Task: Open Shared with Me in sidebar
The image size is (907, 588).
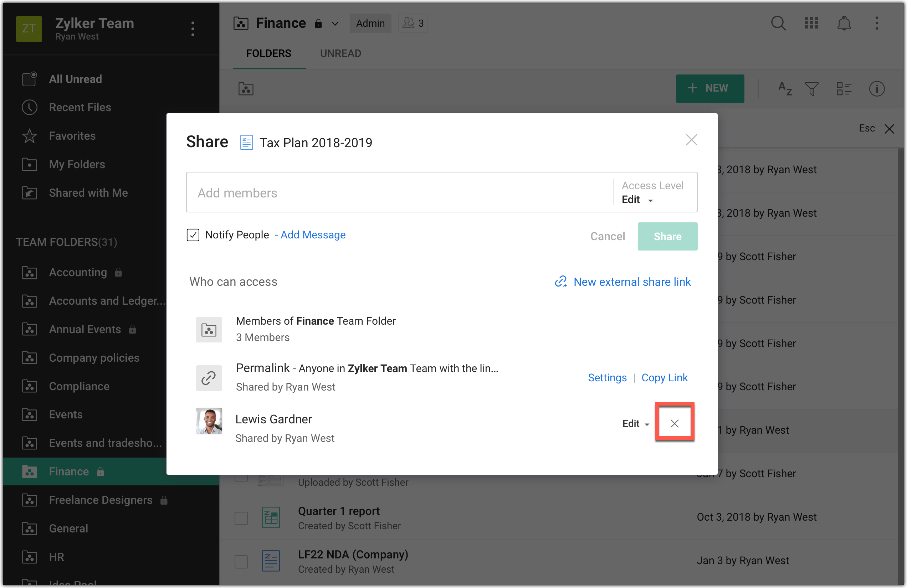Action: (88, 193)
